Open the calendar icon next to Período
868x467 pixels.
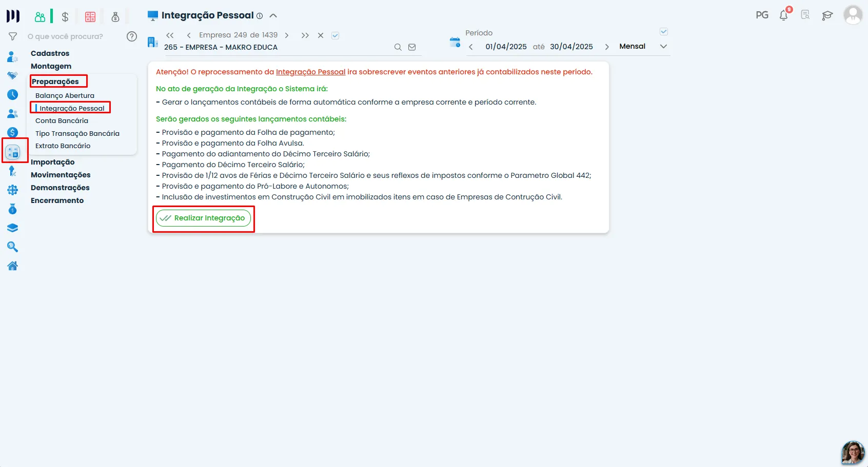click(455, 43)
